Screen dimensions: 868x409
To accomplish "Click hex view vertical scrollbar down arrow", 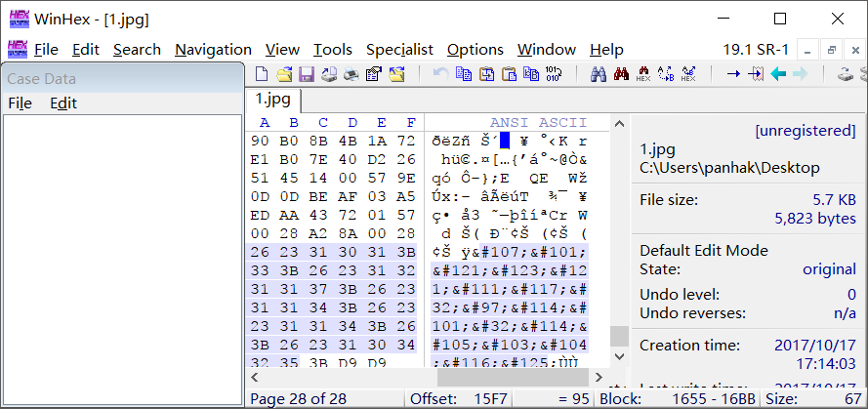I will pos(620,356).
